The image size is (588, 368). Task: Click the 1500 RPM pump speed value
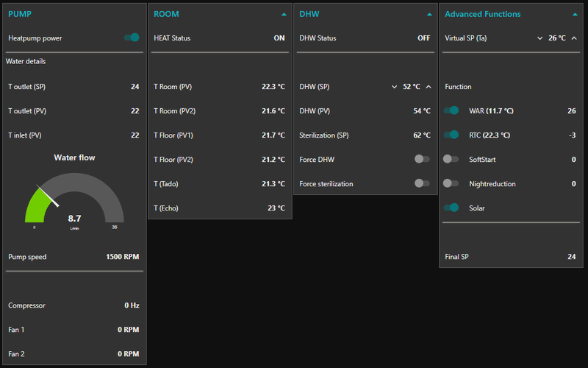pyautogui.click(x=122, y=257)
